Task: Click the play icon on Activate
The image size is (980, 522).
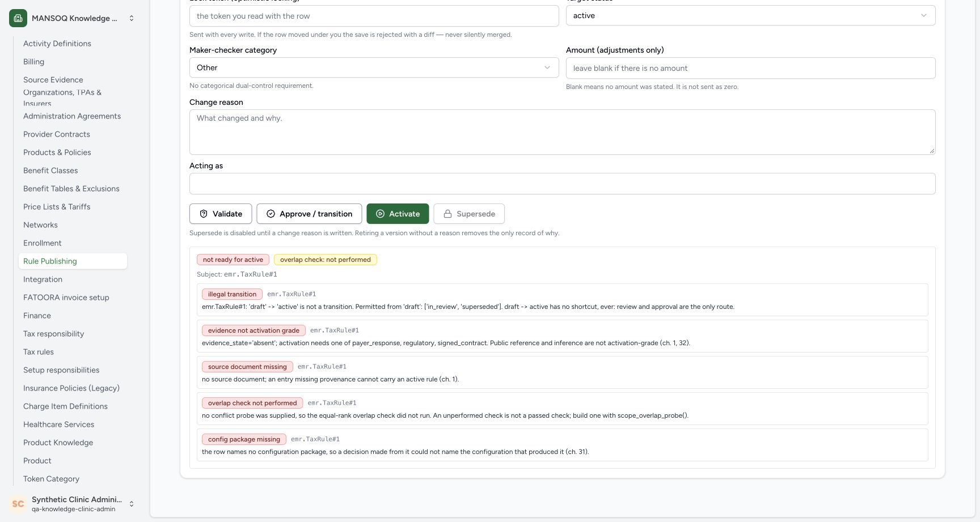Action: coord(381,214)
